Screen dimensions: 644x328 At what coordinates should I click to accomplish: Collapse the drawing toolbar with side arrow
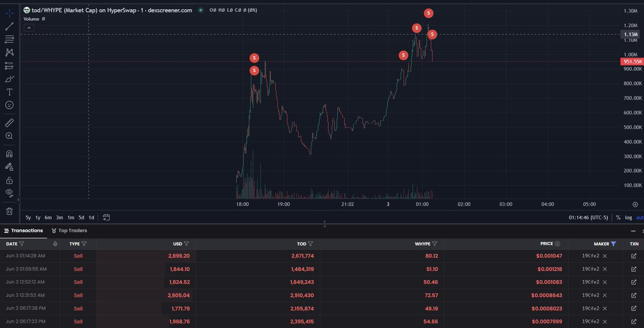[19, 200]
